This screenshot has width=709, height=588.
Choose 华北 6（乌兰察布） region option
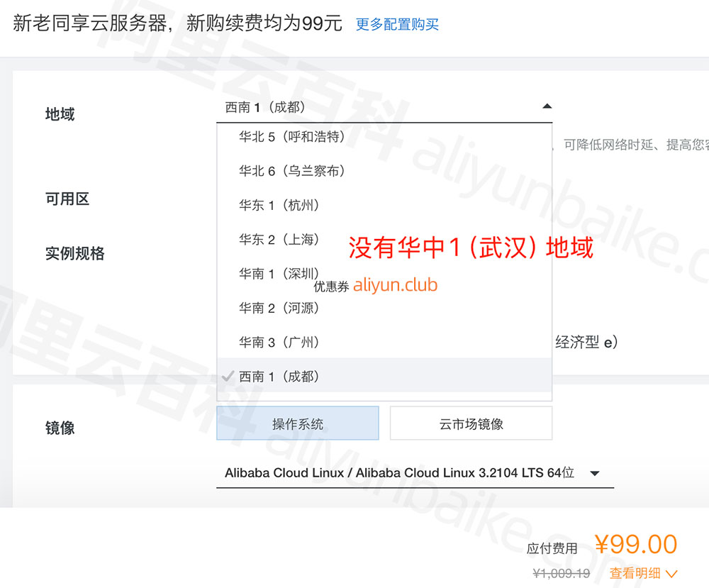[292, 171]
